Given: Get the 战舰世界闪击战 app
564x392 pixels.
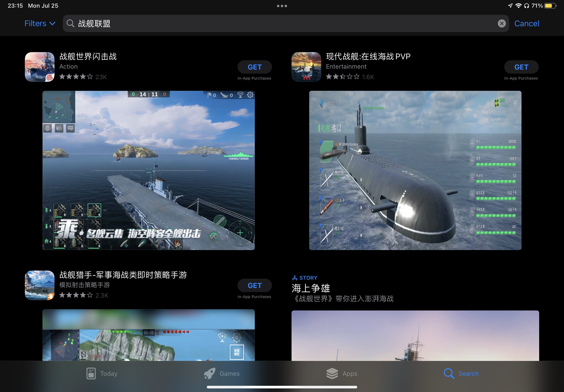Looking at the screenshot, I should [255, 67].
